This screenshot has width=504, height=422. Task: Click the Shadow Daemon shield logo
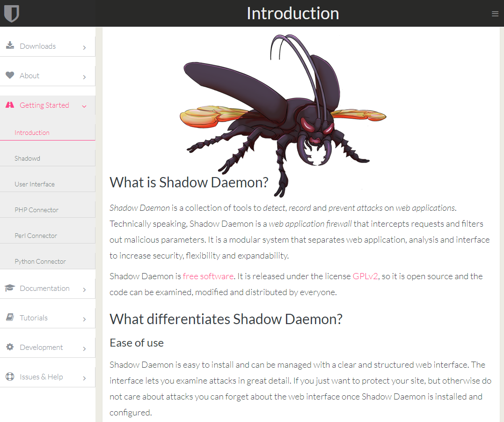point(11,13)
